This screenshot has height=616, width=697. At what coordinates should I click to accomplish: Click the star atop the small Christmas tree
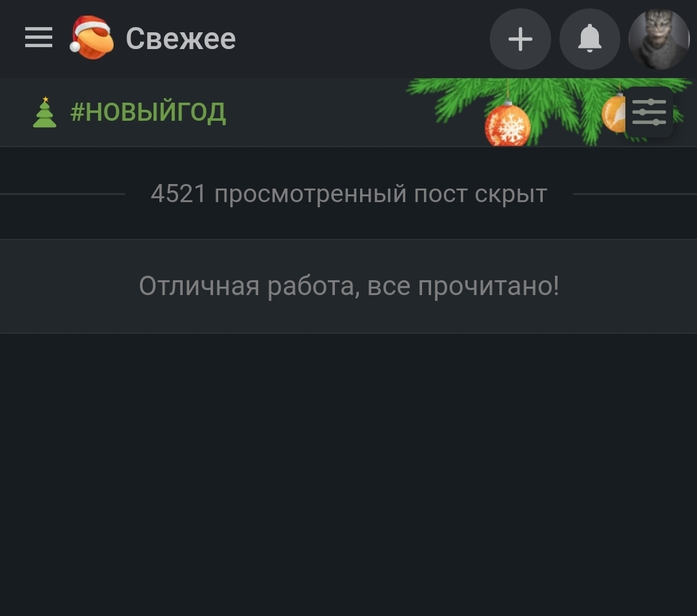tap(45, 99)
